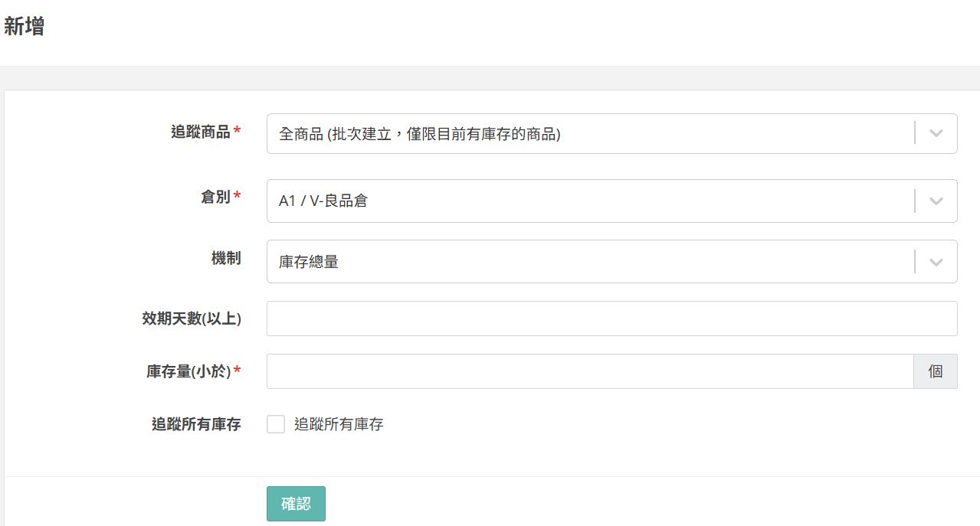
Task: Click the 效期天數(以上) field label
Action: point(192,319)
